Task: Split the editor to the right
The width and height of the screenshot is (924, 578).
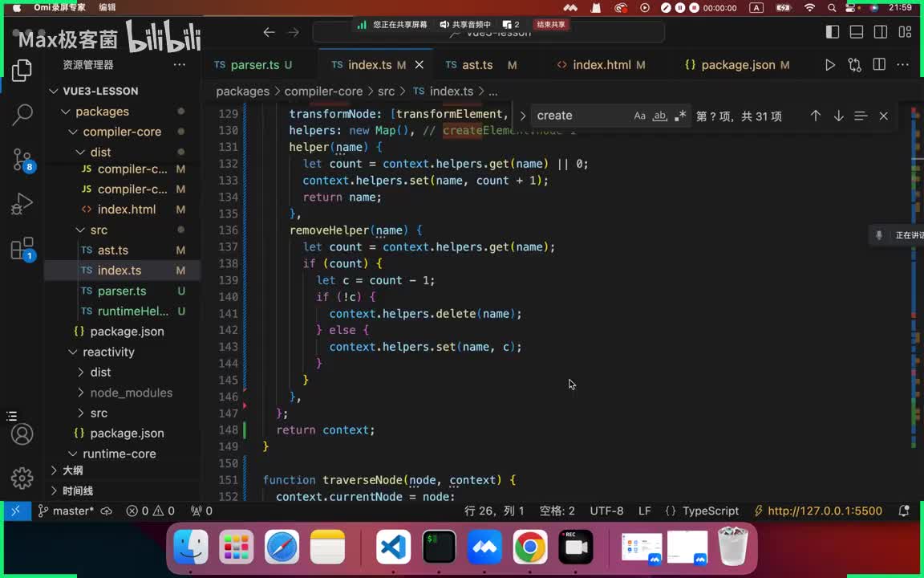Action: [879, 65]
